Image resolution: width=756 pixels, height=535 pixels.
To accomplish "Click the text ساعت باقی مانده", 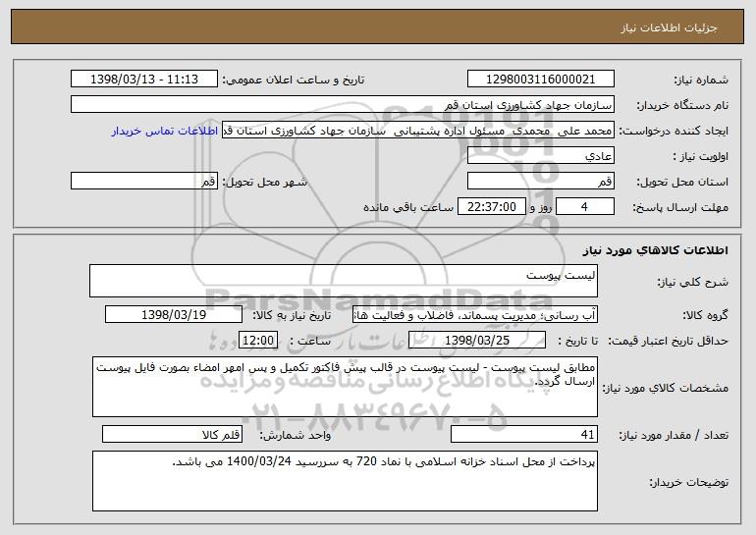I will 408,208.
